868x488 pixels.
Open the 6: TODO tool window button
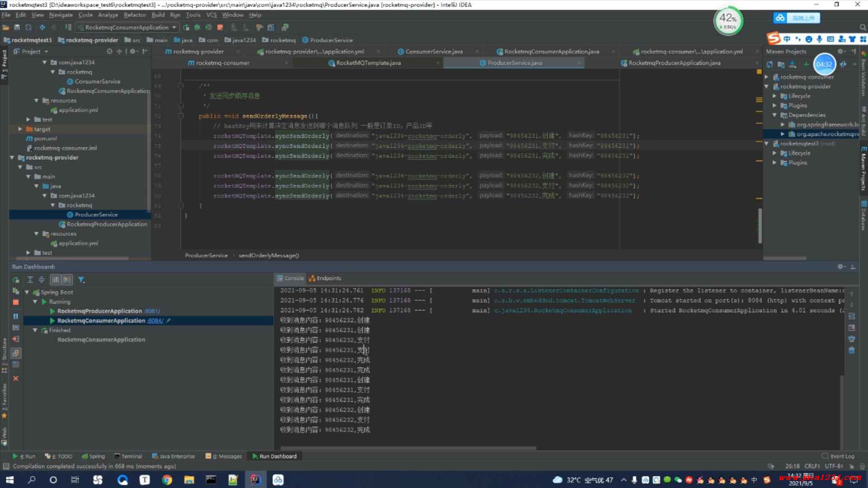click(58, 456)
